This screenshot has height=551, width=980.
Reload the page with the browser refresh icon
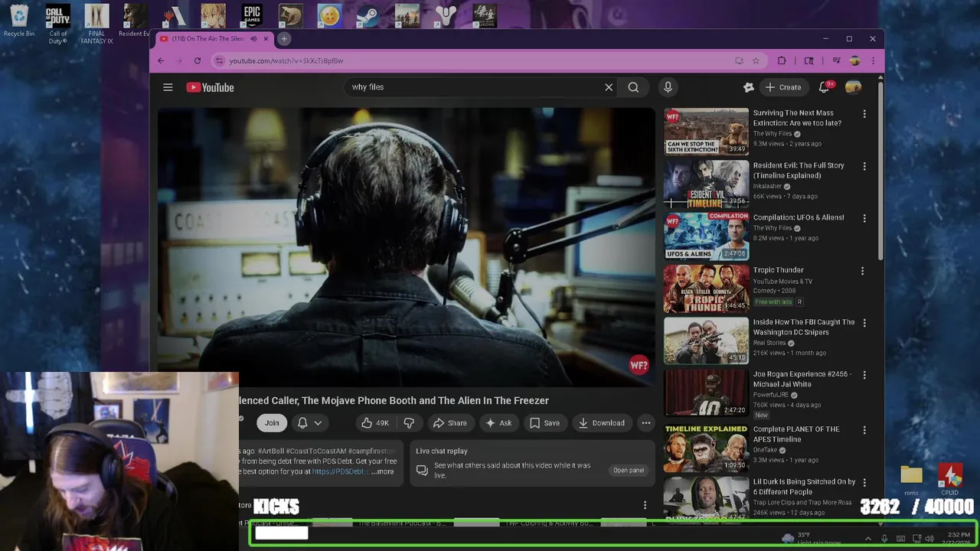click(x=198, y=60)
